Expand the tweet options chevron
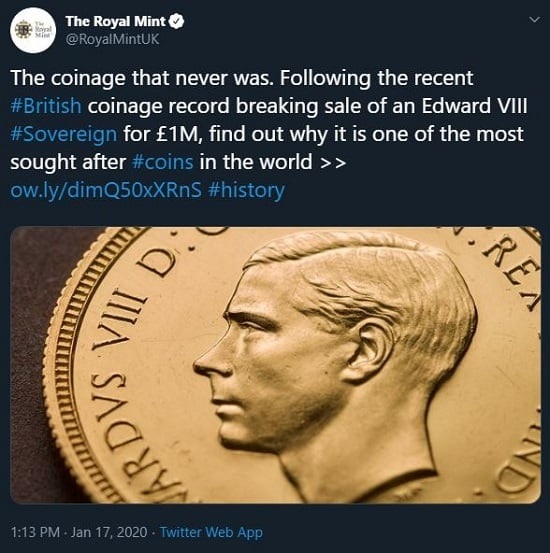 [x=535, y=20]
